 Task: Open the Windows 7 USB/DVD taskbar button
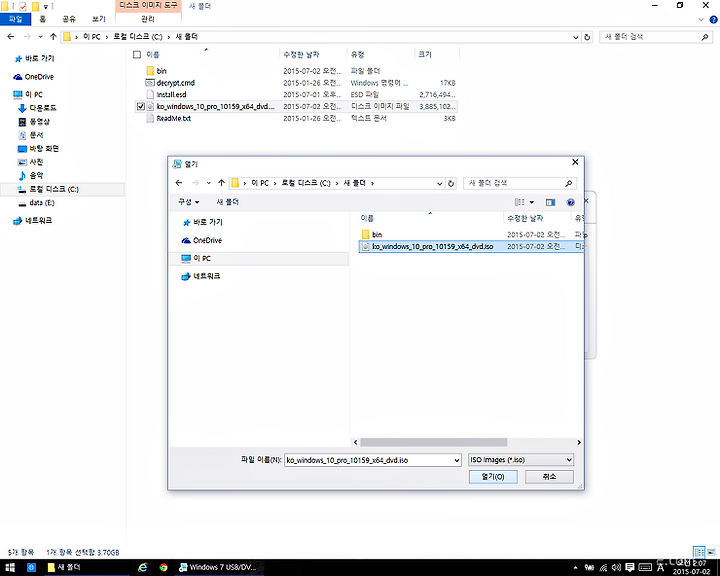click(x=218, y=567)
